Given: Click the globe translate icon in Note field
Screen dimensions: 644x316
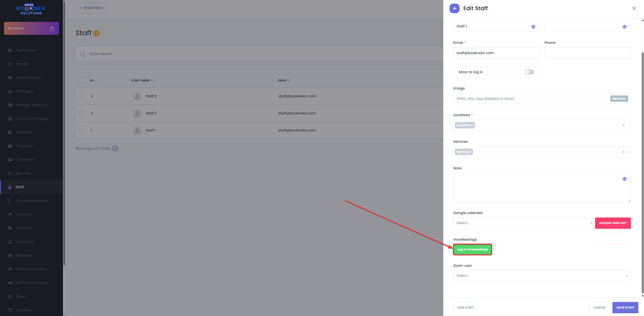Looking at the screenshot, I should (624, 179).
